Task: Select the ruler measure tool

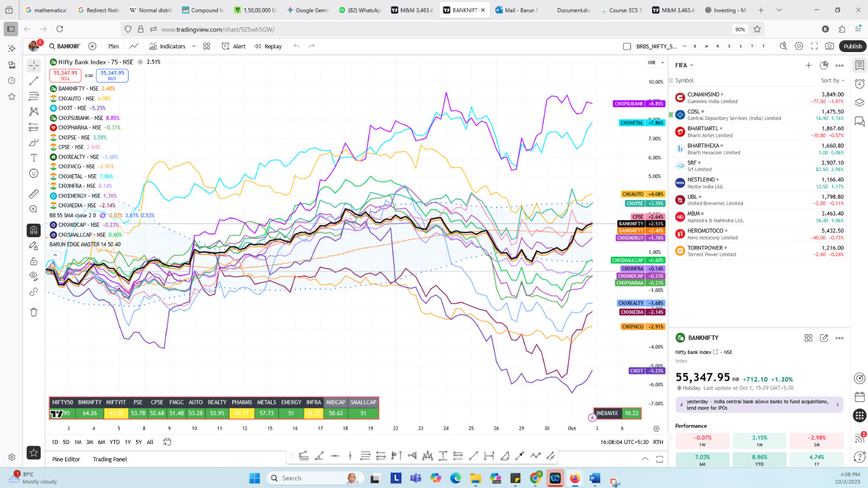Action: 34,194
